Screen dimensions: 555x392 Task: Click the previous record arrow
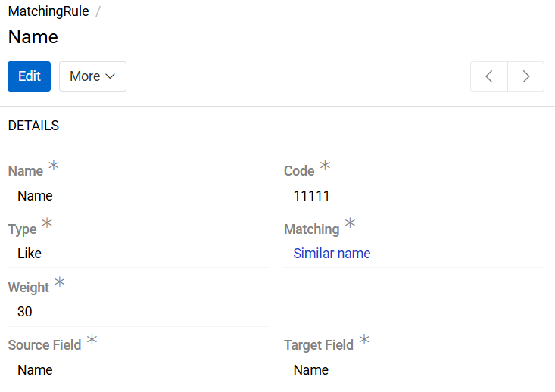point(489,76)
